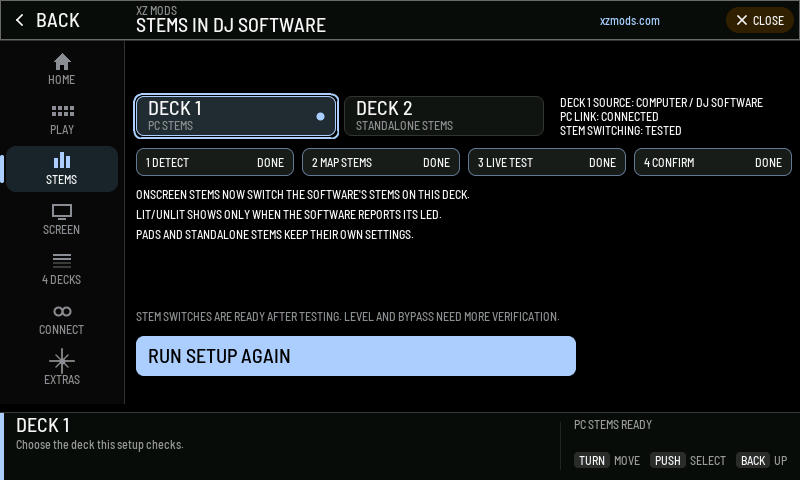Open the Connect link icon
This screenshot has width=800, height=480.
[62, 311]
